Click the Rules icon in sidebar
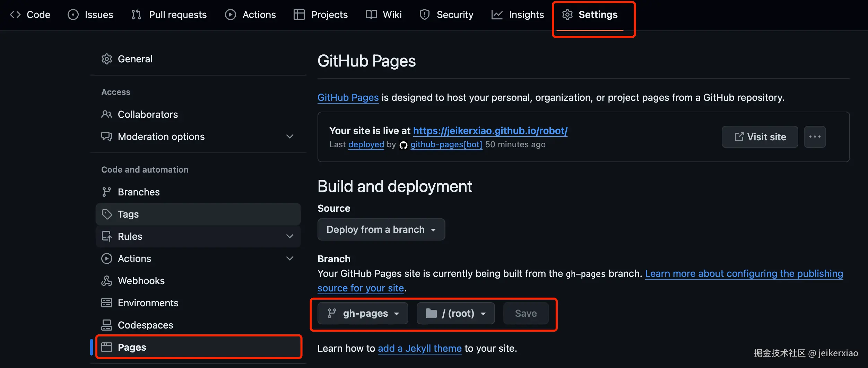The image size is (868, 368). 107,236
